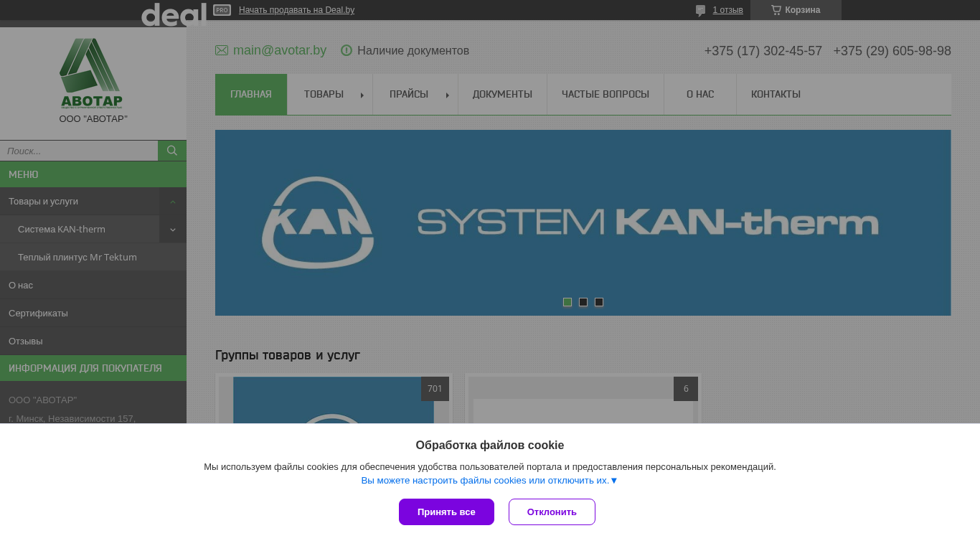Focus the Поиск search field

79,151
